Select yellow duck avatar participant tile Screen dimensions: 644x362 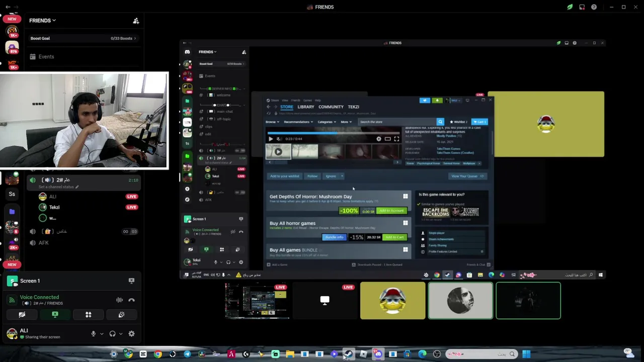(x=392, y=301)
